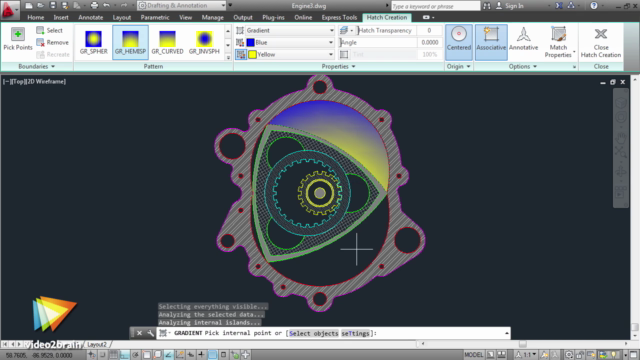640x360 pixels.
Task: Toggle Grid Display in status bar
Action: (x=113, y=355)
